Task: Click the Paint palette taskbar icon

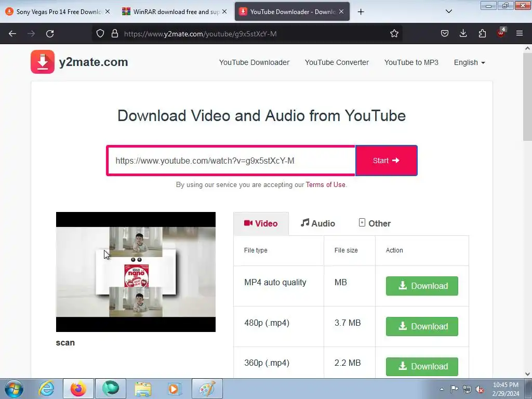Action: 207,389
